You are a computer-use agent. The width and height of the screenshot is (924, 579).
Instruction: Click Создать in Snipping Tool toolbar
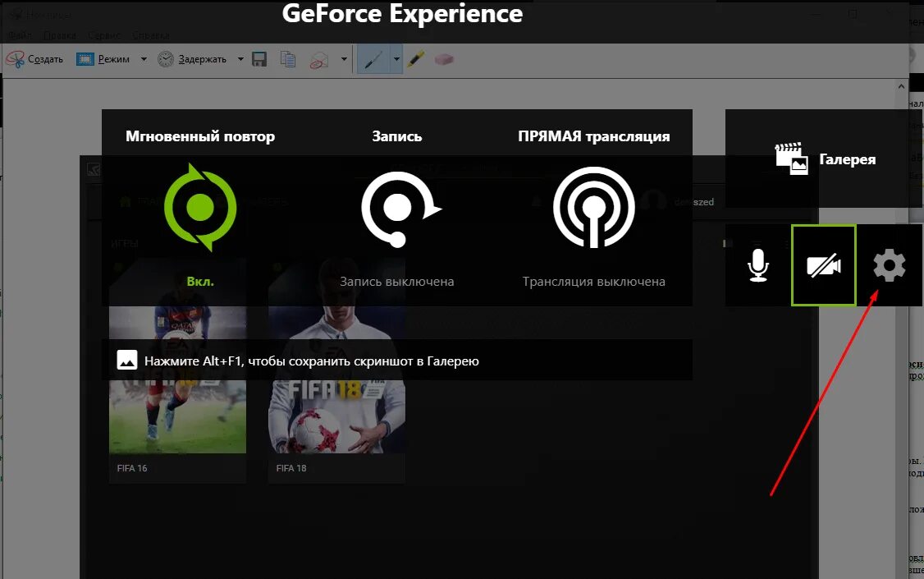coord(34,59)
